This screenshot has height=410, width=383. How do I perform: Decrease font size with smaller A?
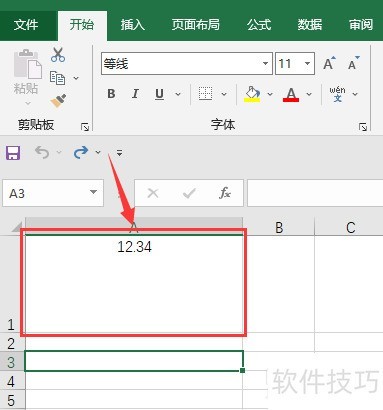[x=353, y=63]
